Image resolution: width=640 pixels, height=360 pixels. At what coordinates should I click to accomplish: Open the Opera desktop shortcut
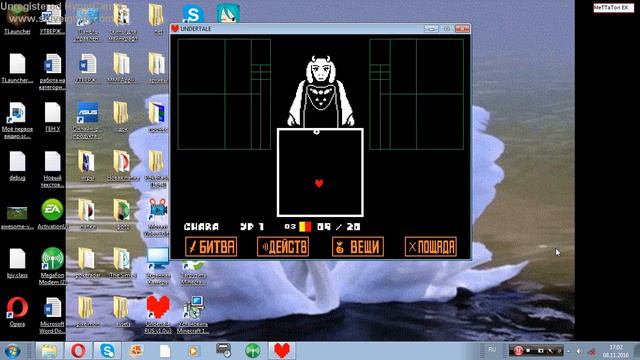pyautogui.click(x=17, y=312)
